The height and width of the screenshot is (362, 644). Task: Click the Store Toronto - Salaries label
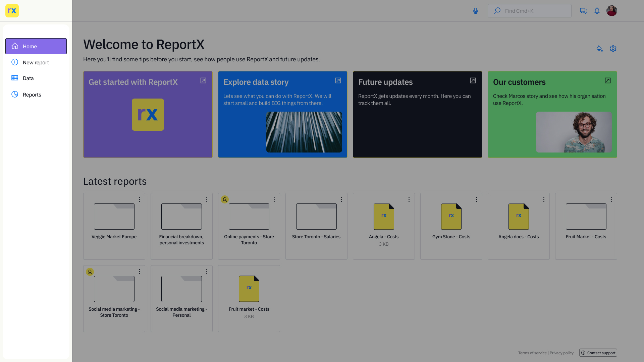coord(316,237)
